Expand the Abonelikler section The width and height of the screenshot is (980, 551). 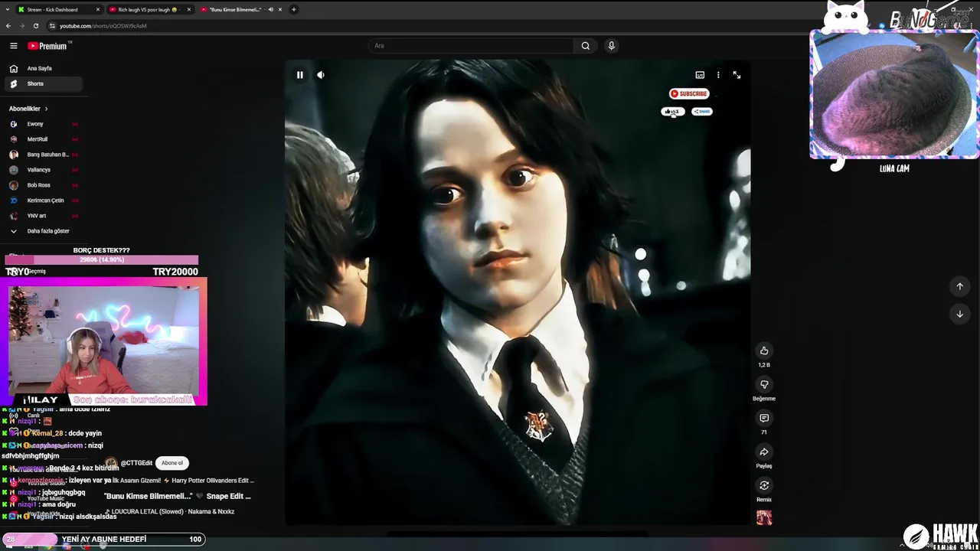[29, 109]
